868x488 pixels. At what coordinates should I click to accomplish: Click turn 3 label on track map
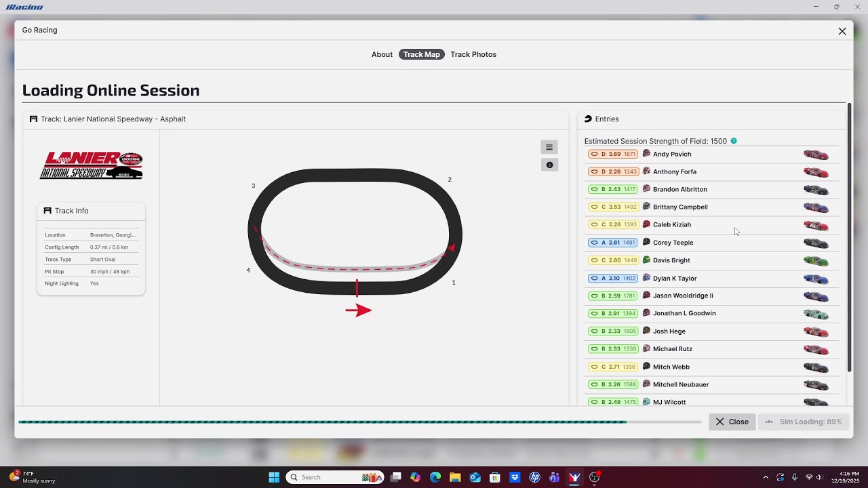pyautogui.click(x=254, y=186)
